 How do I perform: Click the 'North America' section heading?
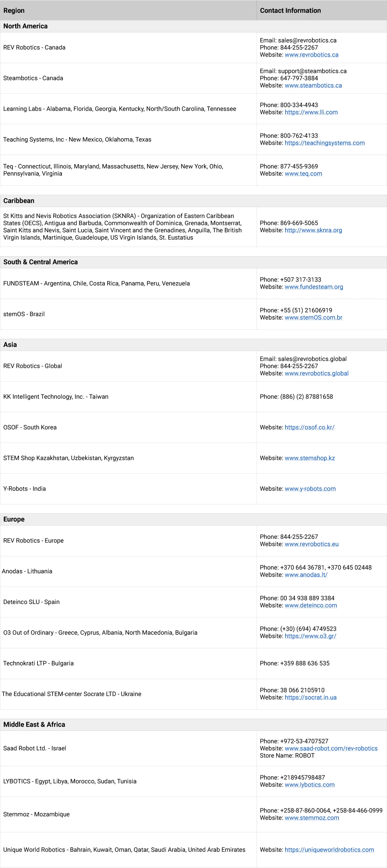pos(26,26)
